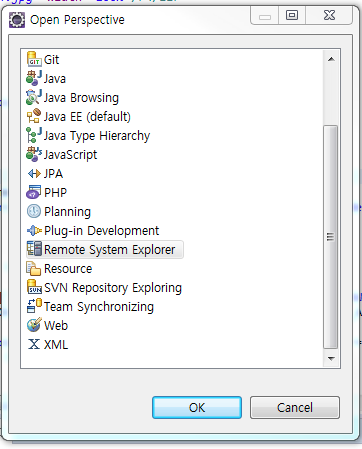Click the Java Type Hierarchy icon
The width and height of the screenshot is (362, 449).
coord(34,135)
